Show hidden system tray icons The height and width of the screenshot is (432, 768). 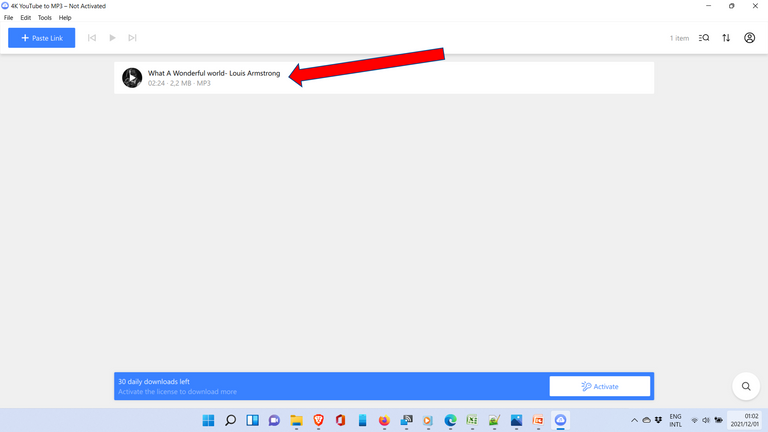[634, 420]
